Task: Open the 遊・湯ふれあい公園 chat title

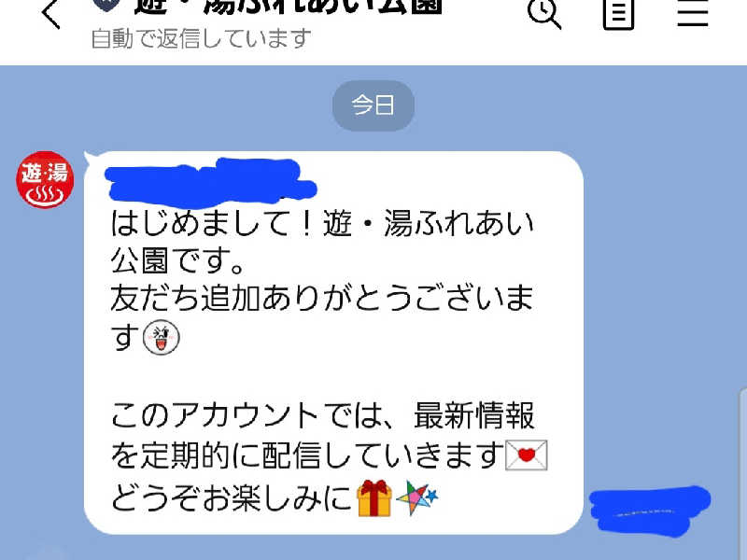Action: tap(289, 7)
